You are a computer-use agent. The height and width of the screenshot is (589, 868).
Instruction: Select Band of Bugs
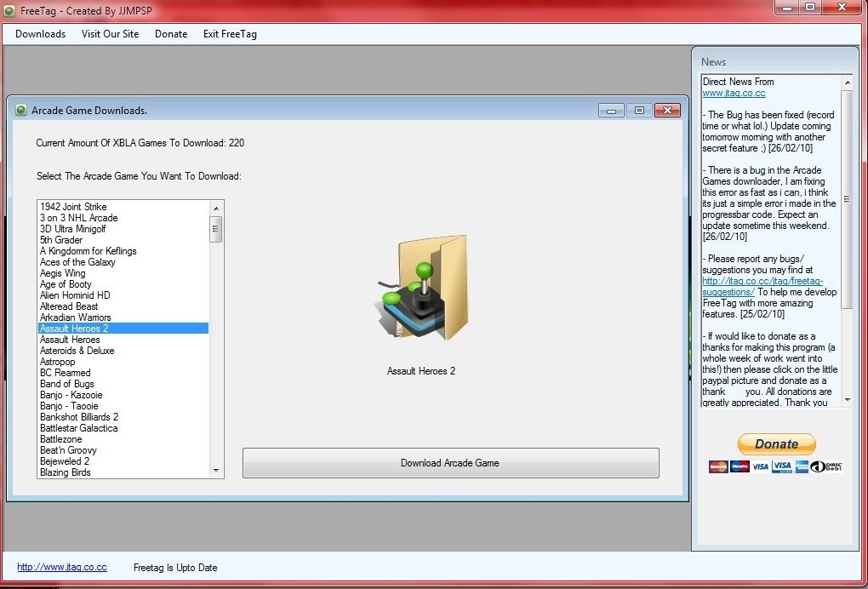coord(123,384)
